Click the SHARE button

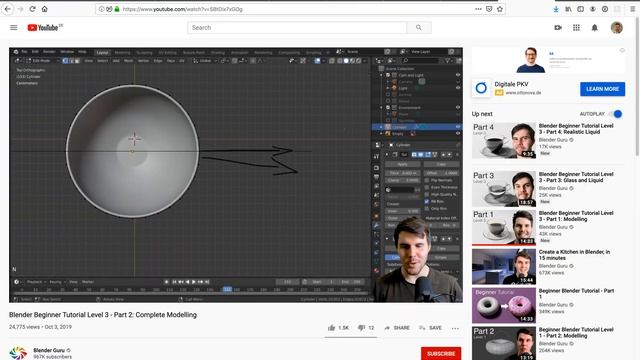pyautogui.click(x=397, y=328)
